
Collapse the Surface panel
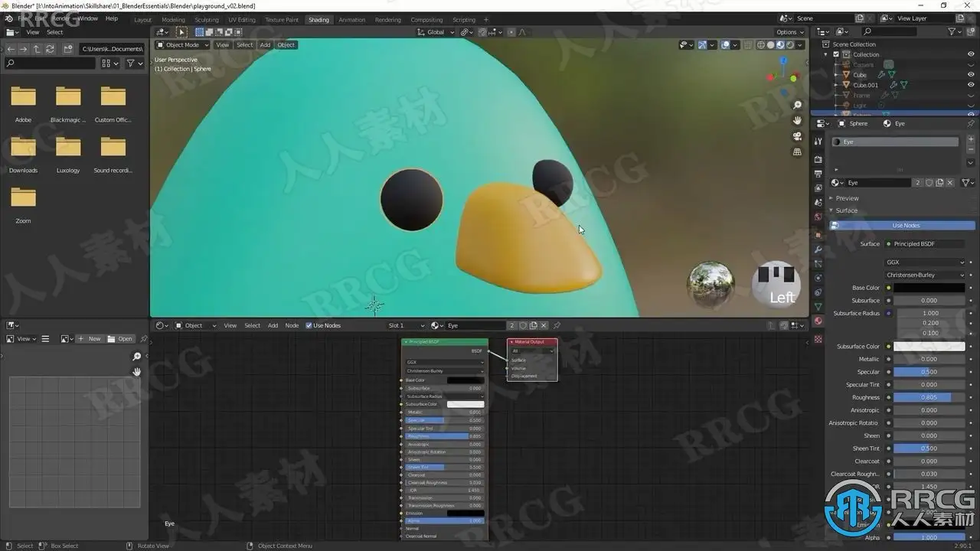pyautogui.click(x=845, y=210)
